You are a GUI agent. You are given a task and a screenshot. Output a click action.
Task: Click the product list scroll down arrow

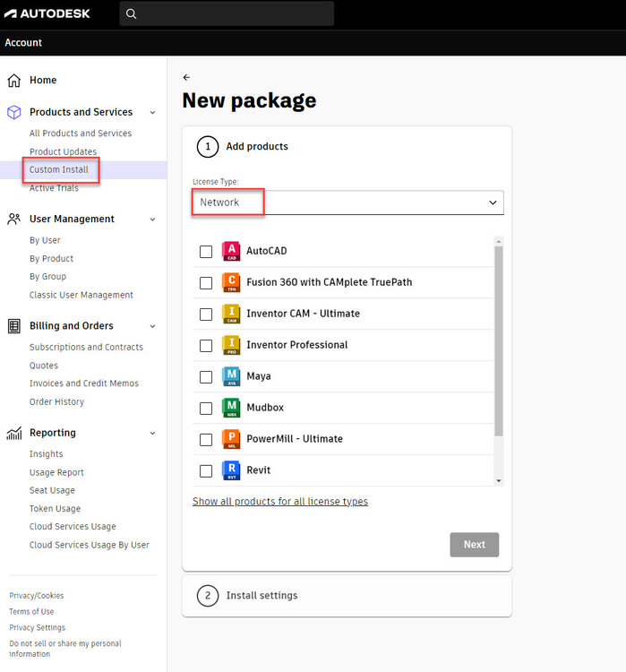(x=498, y=481)
